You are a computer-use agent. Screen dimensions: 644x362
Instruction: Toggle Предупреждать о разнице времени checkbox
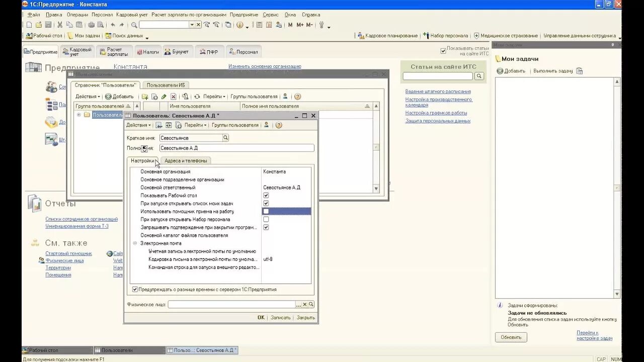pos(135,290)
